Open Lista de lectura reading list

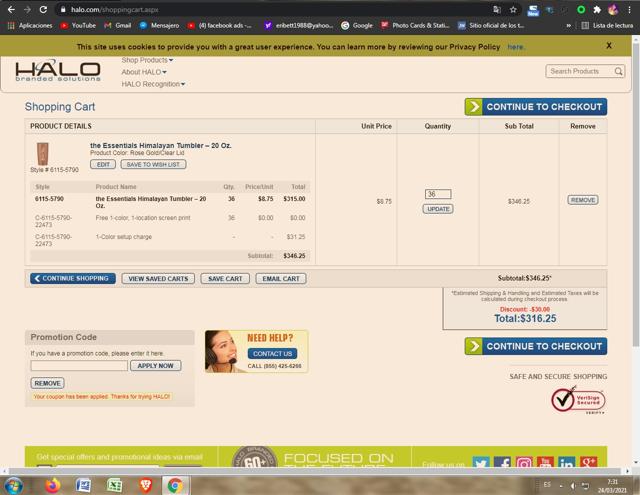pos(607,25)
